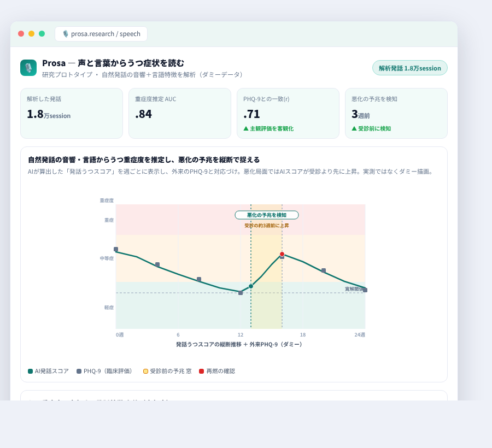Click the green AI score point at week 13

coord(251,286)
